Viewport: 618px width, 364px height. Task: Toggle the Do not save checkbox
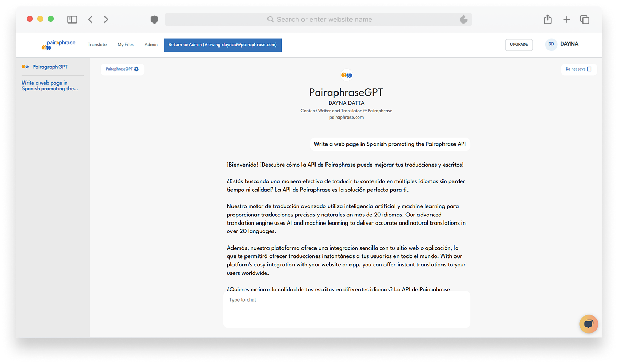click(589, 69)
